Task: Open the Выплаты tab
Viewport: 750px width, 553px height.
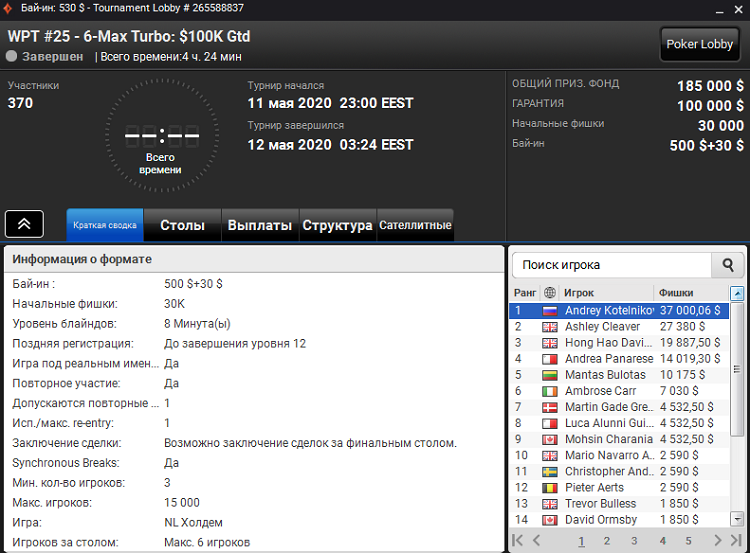Action: (260, 225)
